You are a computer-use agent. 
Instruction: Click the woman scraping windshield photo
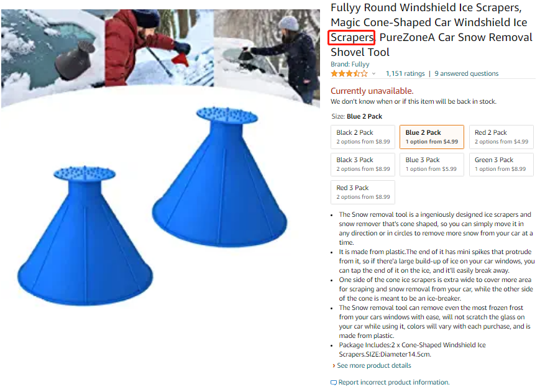pos(267,57)
